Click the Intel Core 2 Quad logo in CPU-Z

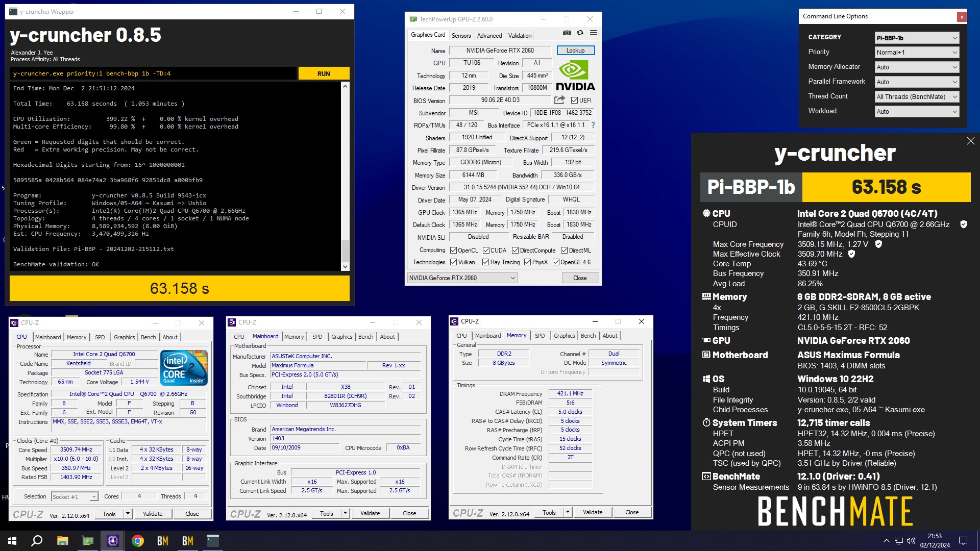tap(184, 367)
